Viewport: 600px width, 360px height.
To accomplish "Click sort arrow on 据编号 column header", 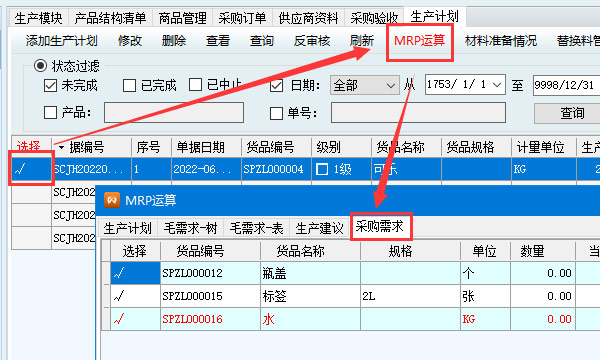I will 62,147.
